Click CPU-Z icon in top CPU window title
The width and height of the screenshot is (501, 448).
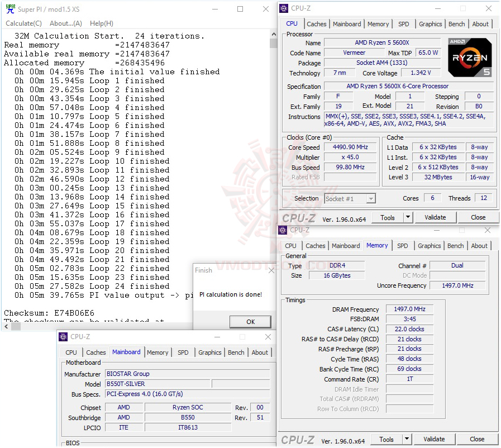tap(284, 8)
